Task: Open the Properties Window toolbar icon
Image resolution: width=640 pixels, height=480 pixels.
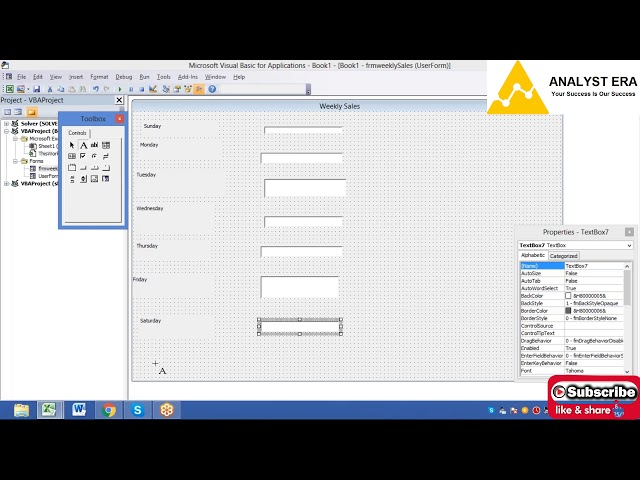Action: coord(177,89)
